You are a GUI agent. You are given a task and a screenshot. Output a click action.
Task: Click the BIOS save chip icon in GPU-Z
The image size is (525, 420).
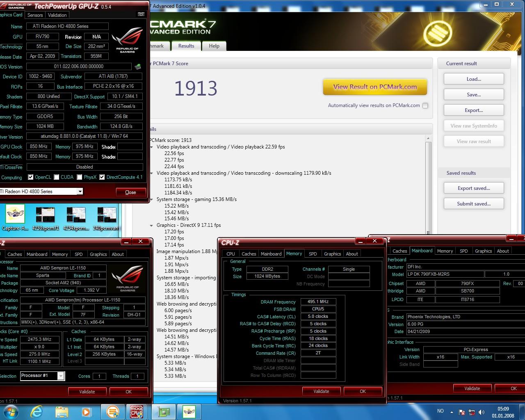[138, 66]
